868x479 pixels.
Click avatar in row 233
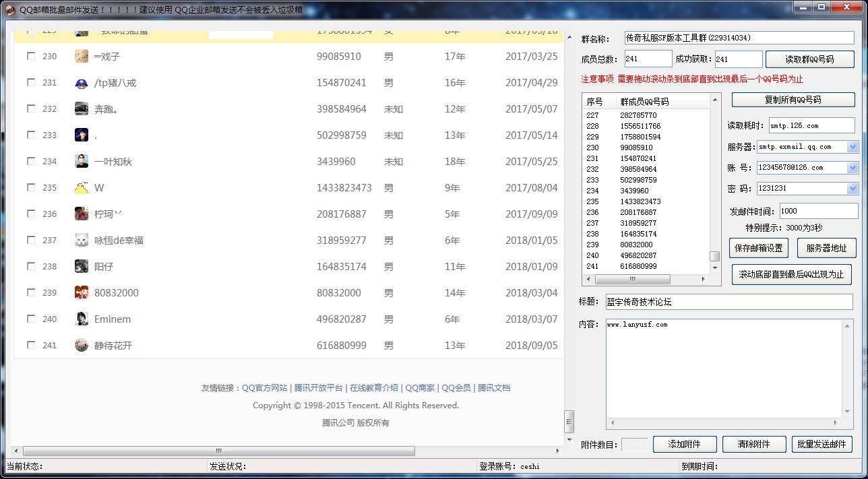[82, 135]
